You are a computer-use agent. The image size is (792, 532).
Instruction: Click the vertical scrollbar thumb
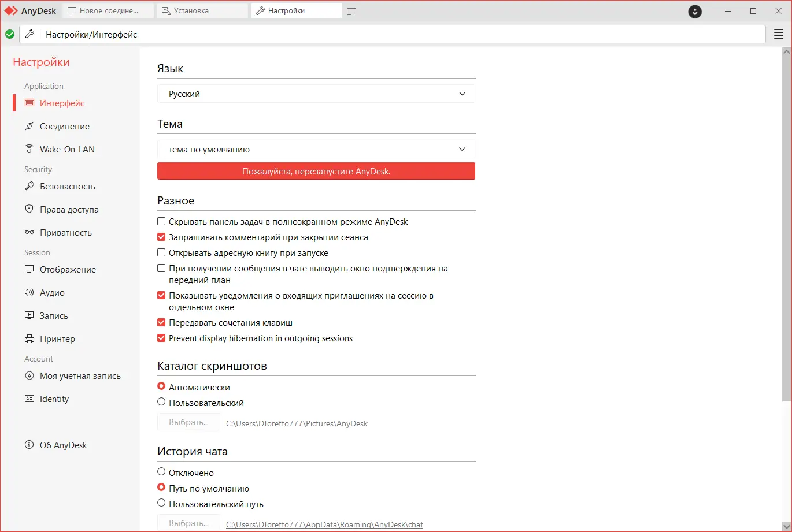coord(786,229)
